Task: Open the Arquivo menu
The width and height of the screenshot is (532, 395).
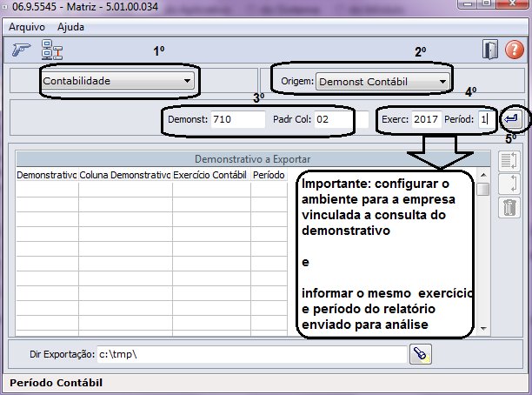Action: (27, 27)
